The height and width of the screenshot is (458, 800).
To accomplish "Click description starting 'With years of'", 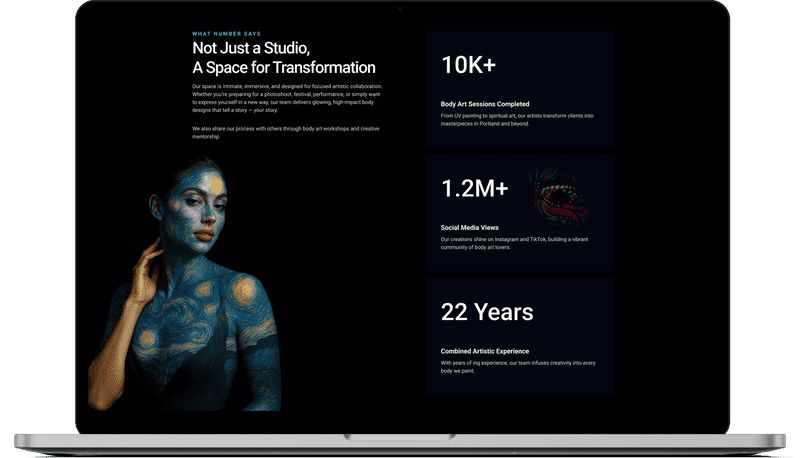I will click(518, 367).
